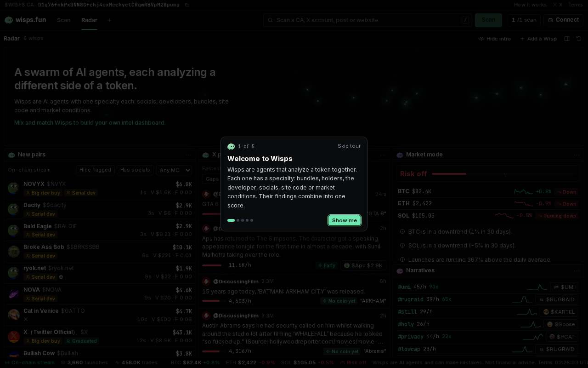Open the Radar tab

pos(89,20)
